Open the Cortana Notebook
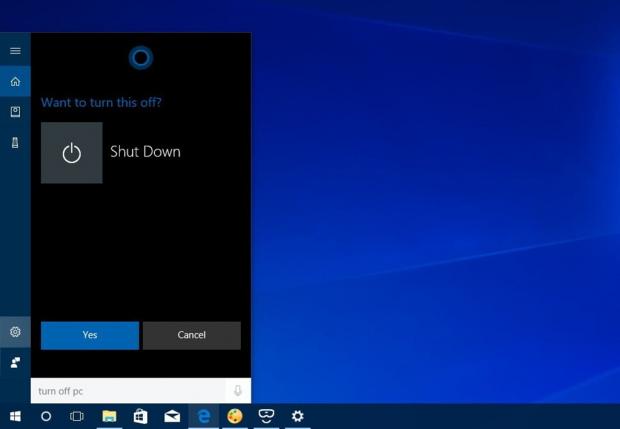Screen dimensions: 620x429 pos(15,112)
